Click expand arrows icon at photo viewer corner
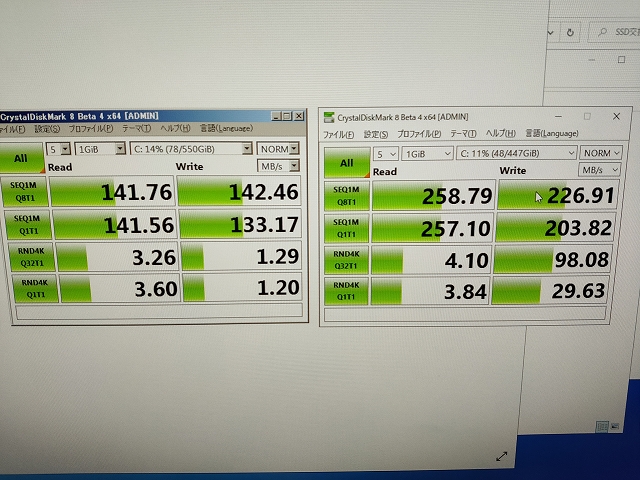Screen dimensions: 640x480 click(502, 456)
